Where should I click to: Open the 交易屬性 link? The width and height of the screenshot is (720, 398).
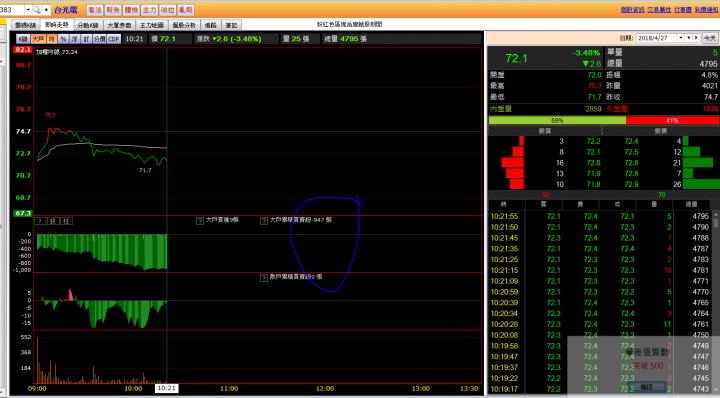[659, 10]
